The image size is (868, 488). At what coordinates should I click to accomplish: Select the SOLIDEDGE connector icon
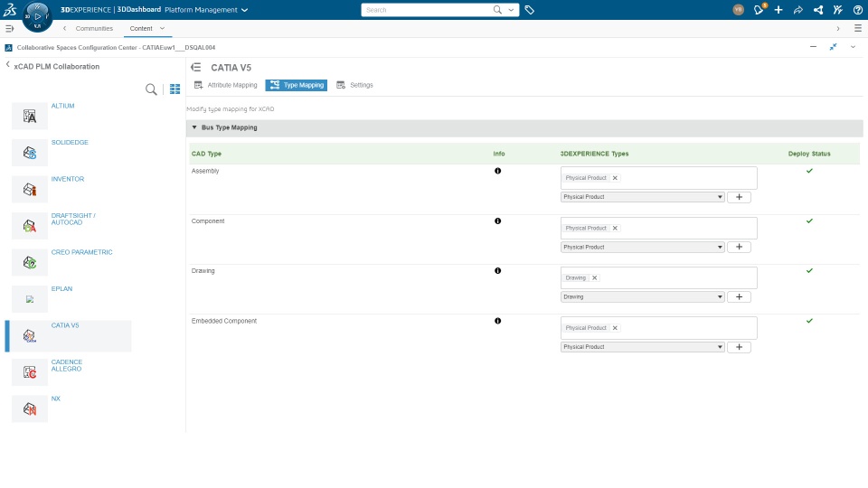30,152
